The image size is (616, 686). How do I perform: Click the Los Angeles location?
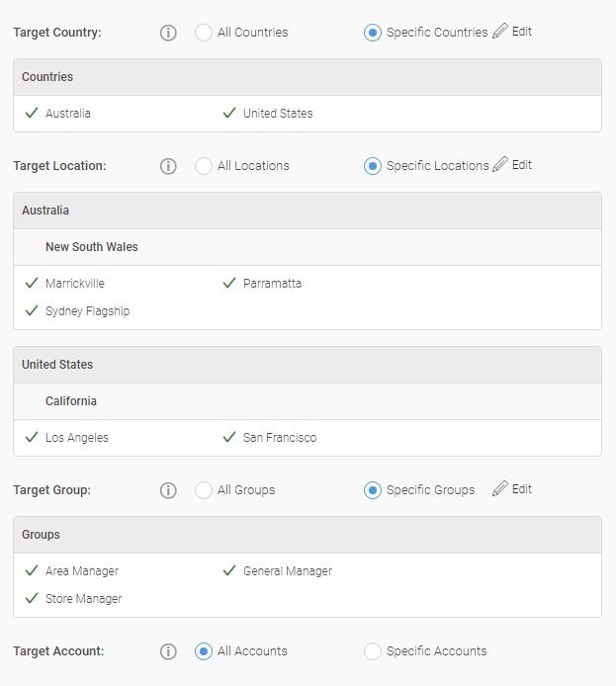click(x=76, y=438)
